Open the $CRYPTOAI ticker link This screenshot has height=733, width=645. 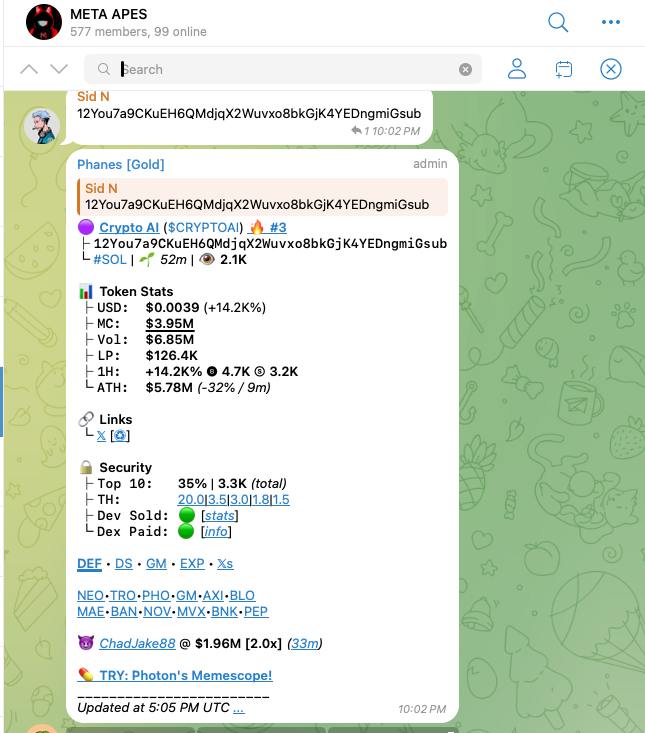203,228
